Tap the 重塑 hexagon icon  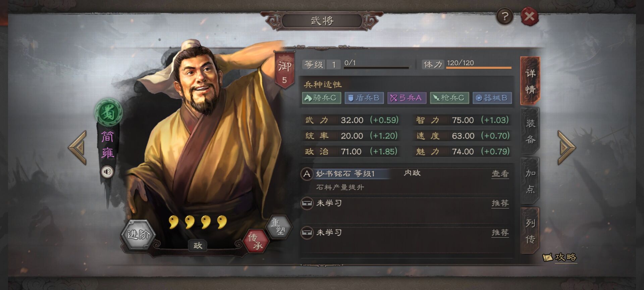click(x=278, y=227)
